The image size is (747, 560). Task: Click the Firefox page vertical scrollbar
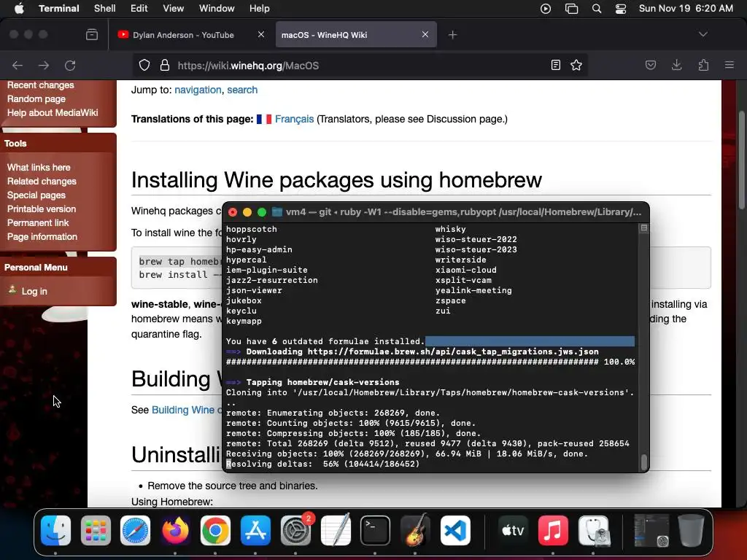741,160
